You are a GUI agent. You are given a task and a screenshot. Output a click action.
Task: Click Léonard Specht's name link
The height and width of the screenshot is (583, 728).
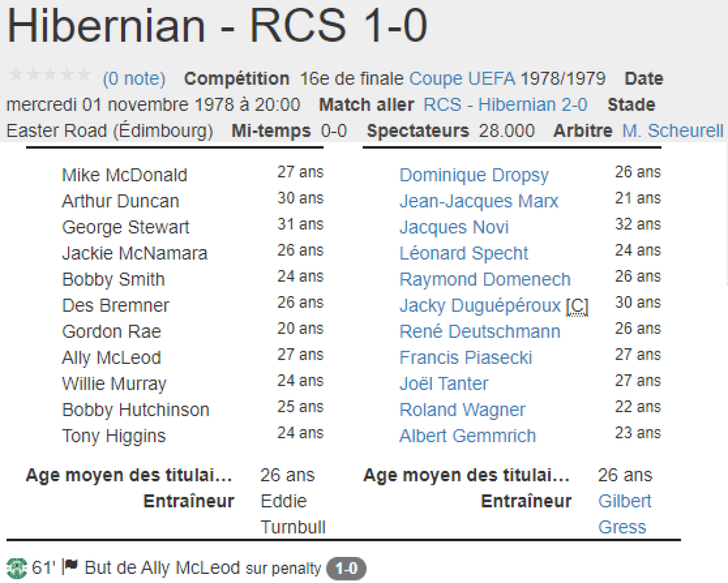point(463,254)
